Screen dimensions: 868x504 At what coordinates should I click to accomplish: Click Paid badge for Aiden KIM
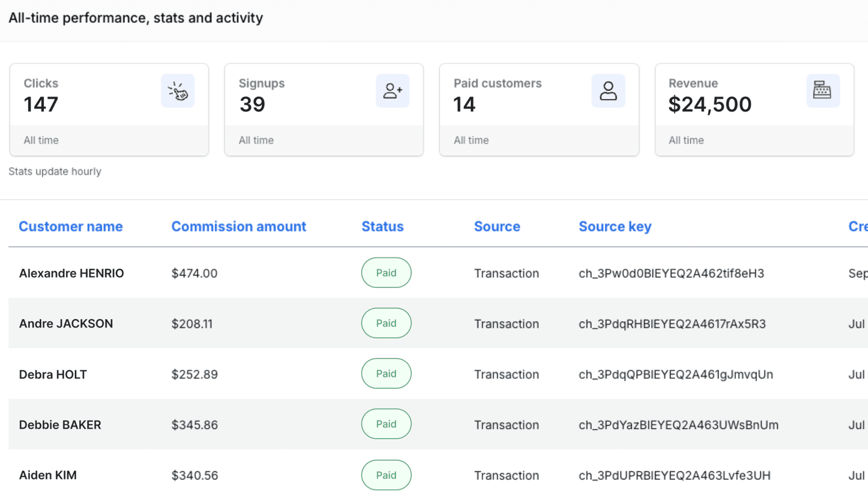386,475
